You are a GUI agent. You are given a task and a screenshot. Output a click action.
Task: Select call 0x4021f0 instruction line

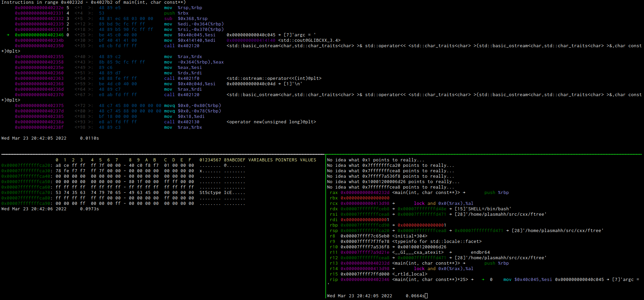pos(168,78)
